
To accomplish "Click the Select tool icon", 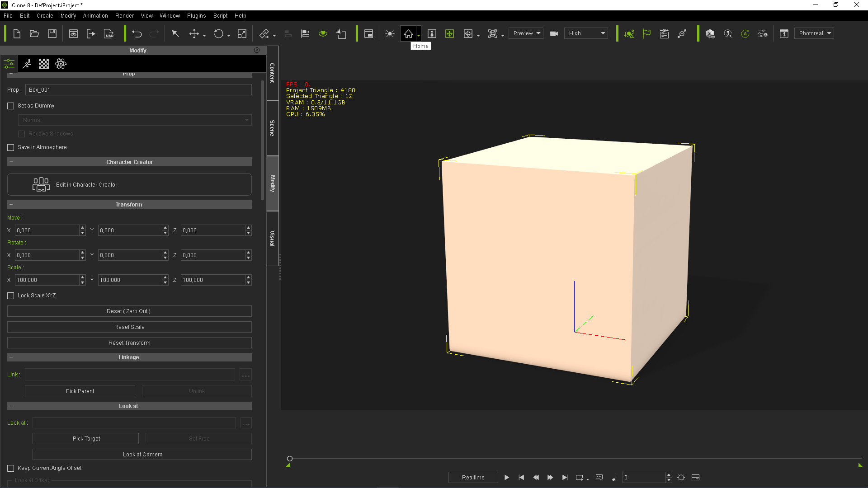I will click(x=175, y=33).
